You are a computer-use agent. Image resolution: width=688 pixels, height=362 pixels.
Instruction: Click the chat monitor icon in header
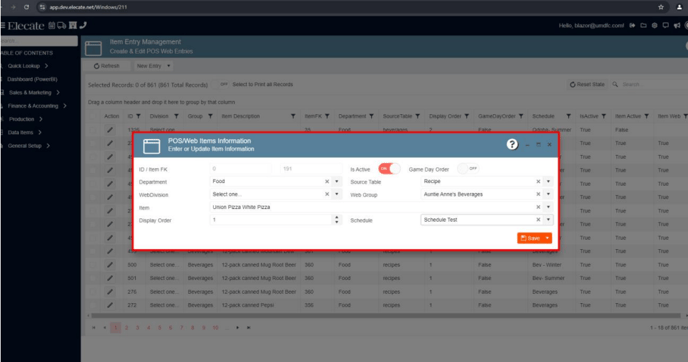(x=666, y=25)
